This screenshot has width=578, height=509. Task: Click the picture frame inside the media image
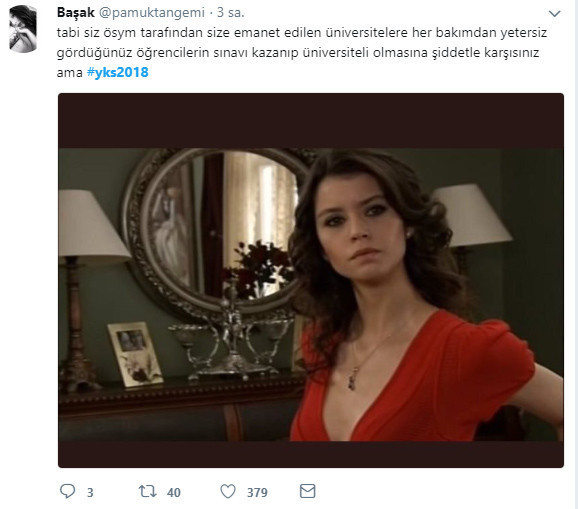(x=135, y=354)
